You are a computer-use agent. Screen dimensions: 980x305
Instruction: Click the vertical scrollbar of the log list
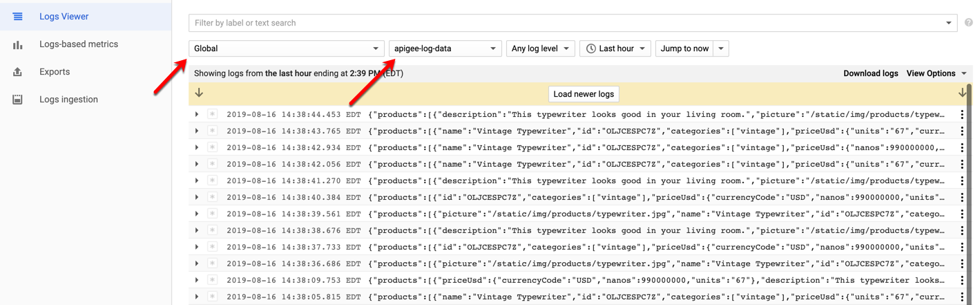pyautogui.click(x=970, y=194)
